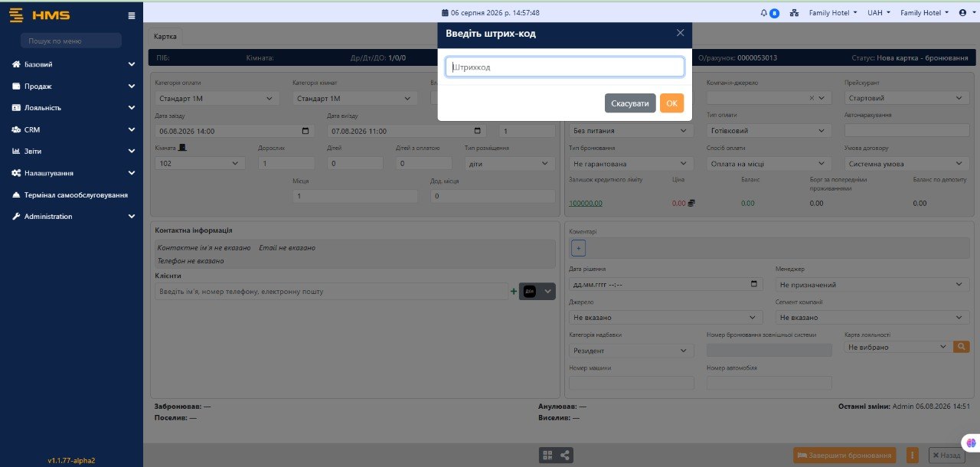The height and width of the screenshot is (467, 980).
Task: Expand the Administration menu section
Action: pos(72,217)
